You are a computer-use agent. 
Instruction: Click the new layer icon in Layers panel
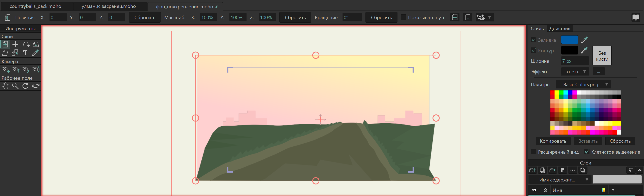[x=532, y=170]
